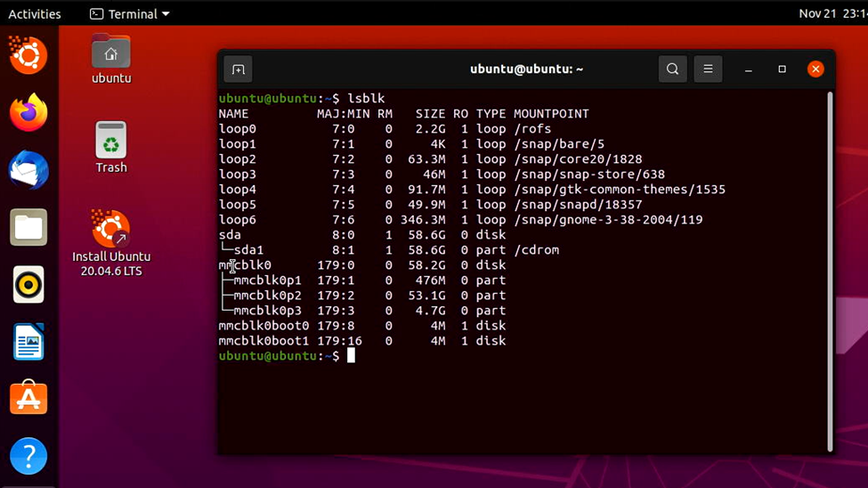Open the Terminal app menu dropdown
Screen dimensions: 868x488
point(130,14)
